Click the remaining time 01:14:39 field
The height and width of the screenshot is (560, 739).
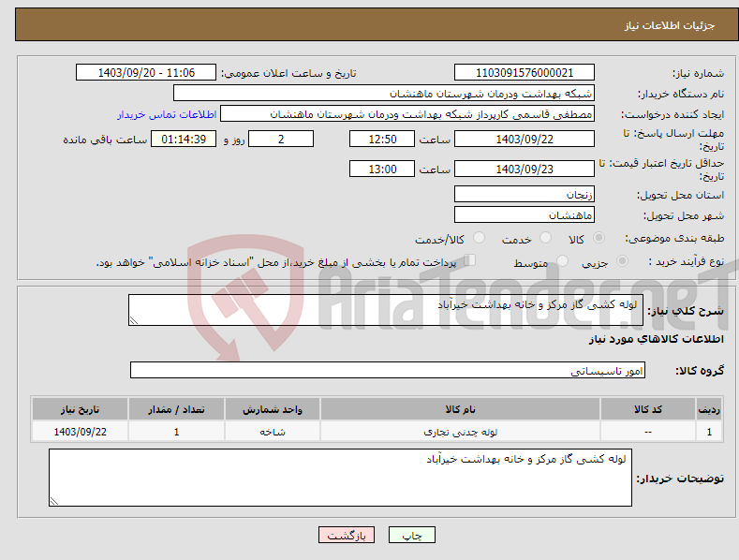pos(184,139)
